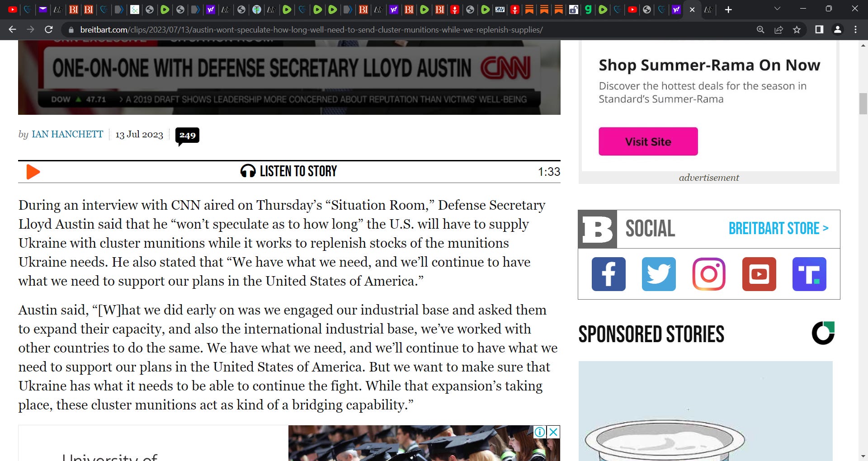Click the 'SPONSORED STORIES' heading
The image size is (868, 461).
(651, 334)
